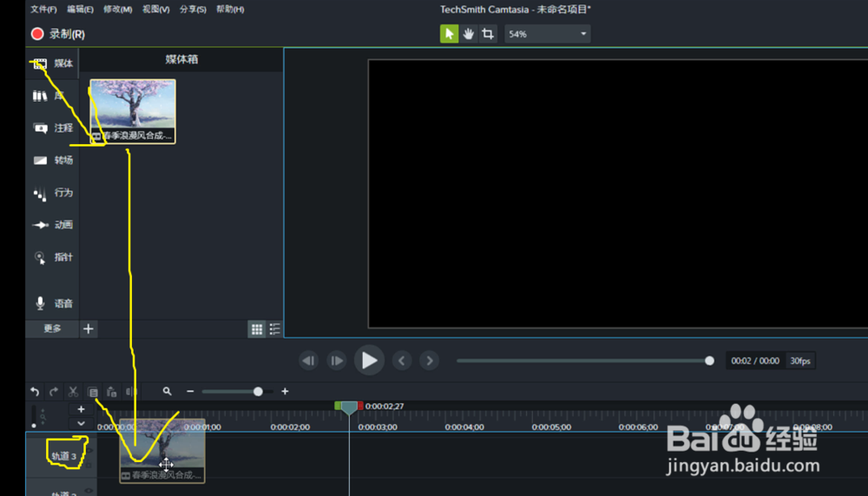Image resolution: width=868 pixels, height=496 pixels.
Task: Click the previous frame button
Action: pyautogui.click(x=309, y=360)
